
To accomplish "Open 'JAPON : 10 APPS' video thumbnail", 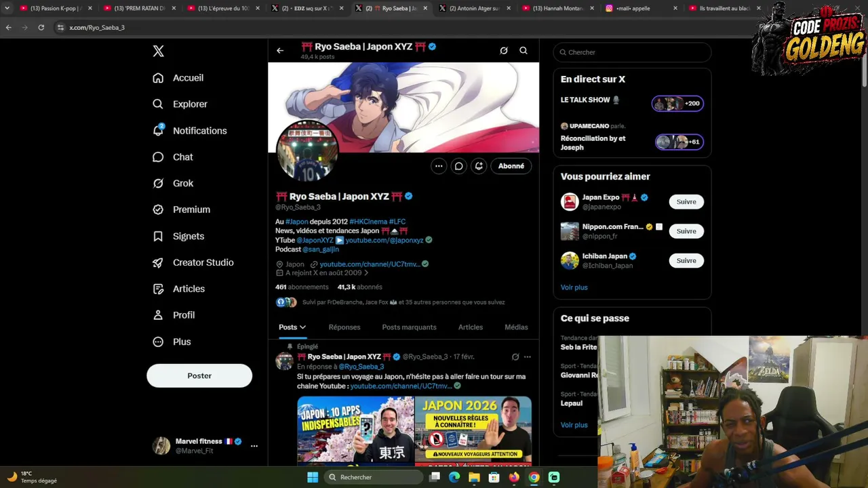I will pyautogui.click(x=355, y=430).
